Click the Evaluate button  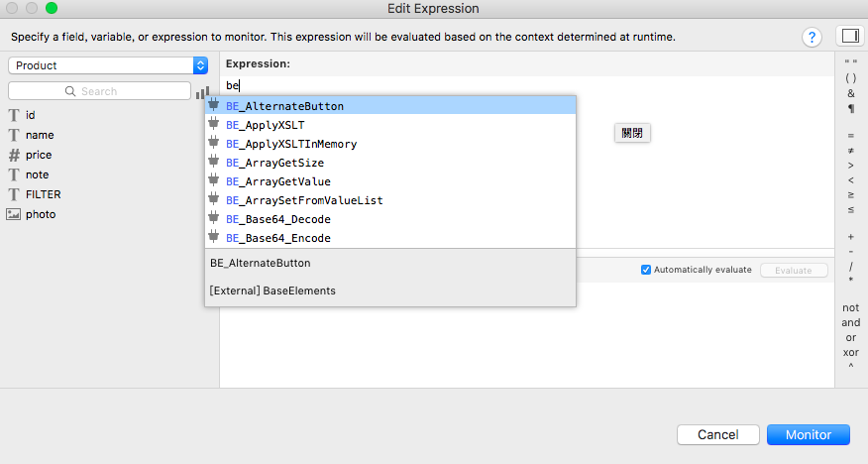pos(794,271)
